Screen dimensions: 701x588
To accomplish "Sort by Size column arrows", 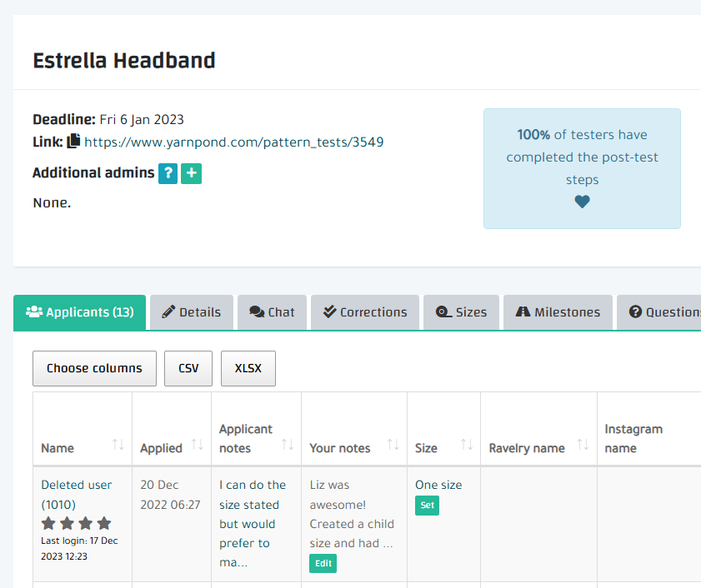I will point(467,446).
